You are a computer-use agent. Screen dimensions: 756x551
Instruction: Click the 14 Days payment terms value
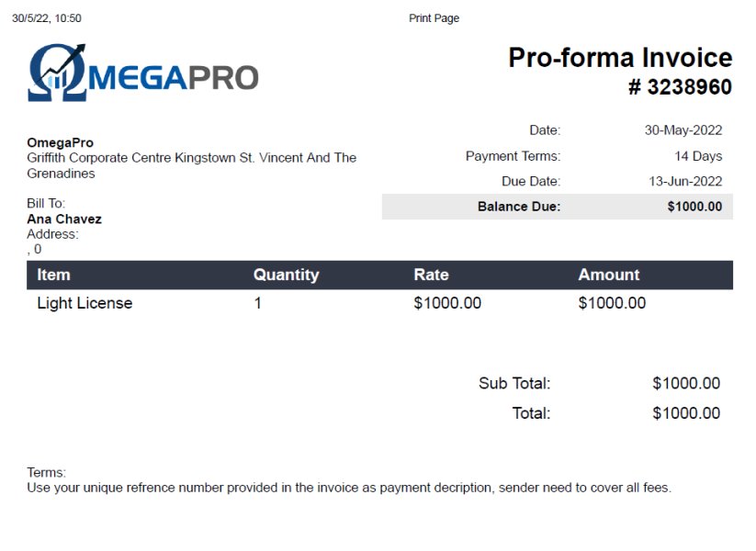(x=698, y=156)
